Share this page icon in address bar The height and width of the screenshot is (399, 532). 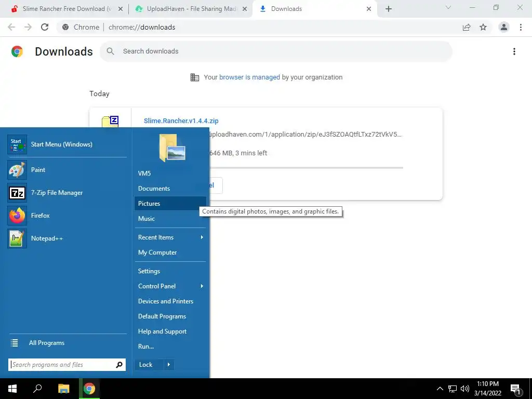coord(467,27)
